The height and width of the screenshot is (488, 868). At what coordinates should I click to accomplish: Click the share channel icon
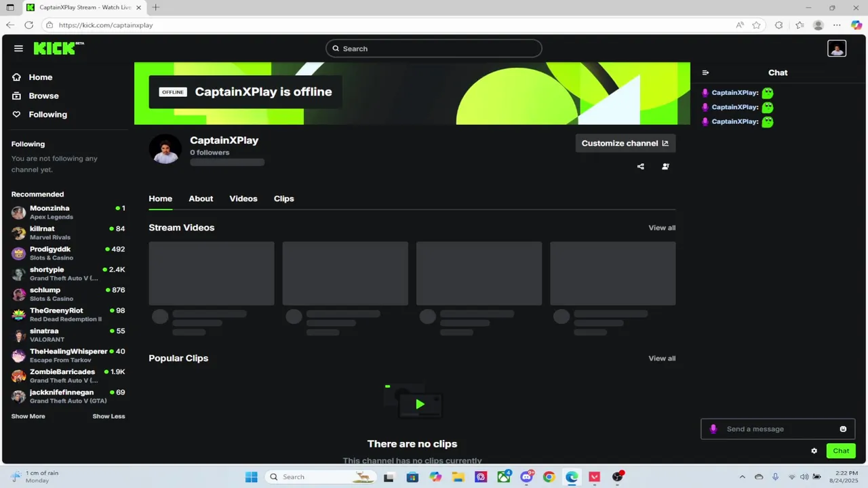coord(641,166)
